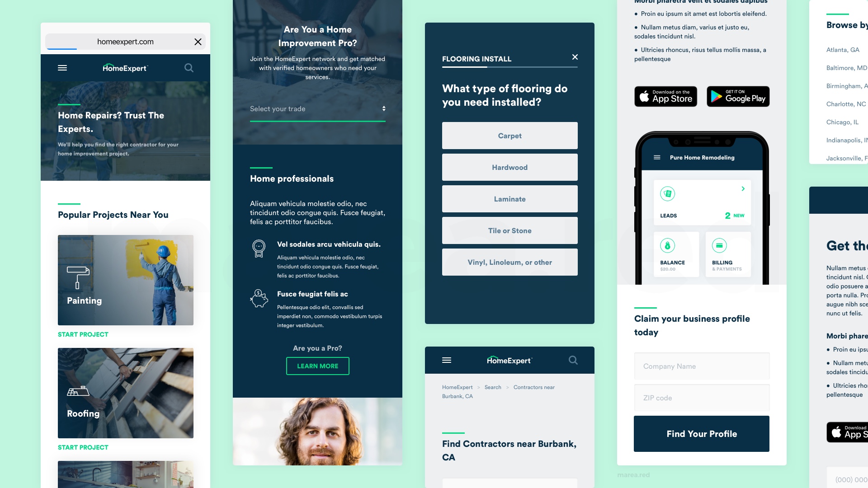Click the Google Play download icon
This screenshot has width=868, height=488.
[737, 97]
